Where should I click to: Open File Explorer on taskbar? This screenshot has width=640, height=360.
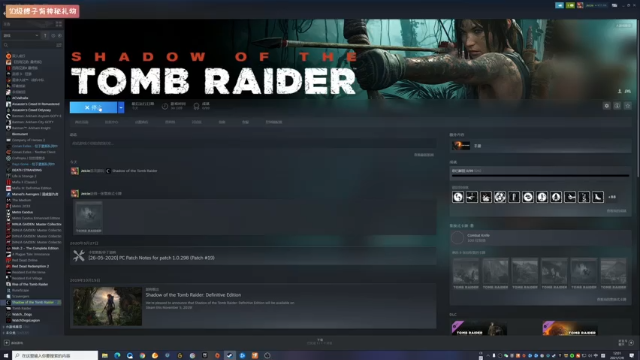(105, 356)
